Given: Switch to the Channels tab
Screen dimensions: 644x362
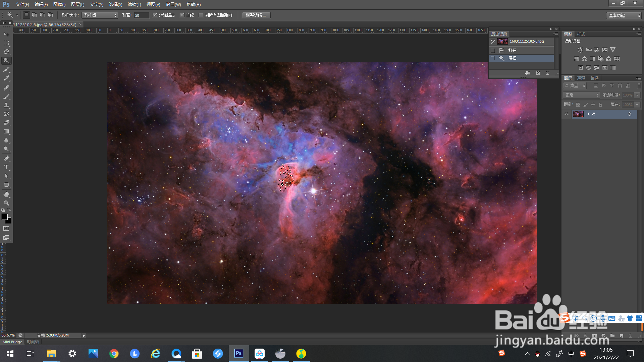Looking at the screenshot, I should click(x=581, y=78).
